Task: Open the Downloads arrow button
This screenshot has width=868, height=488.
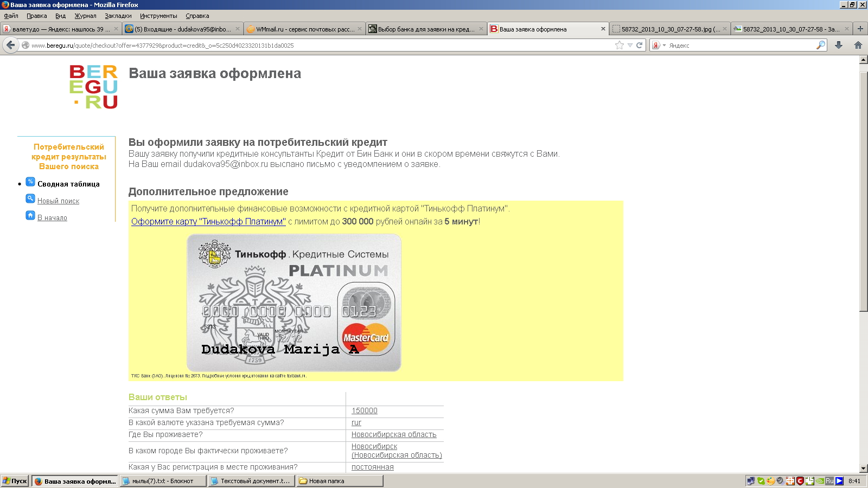Action: 839,45
